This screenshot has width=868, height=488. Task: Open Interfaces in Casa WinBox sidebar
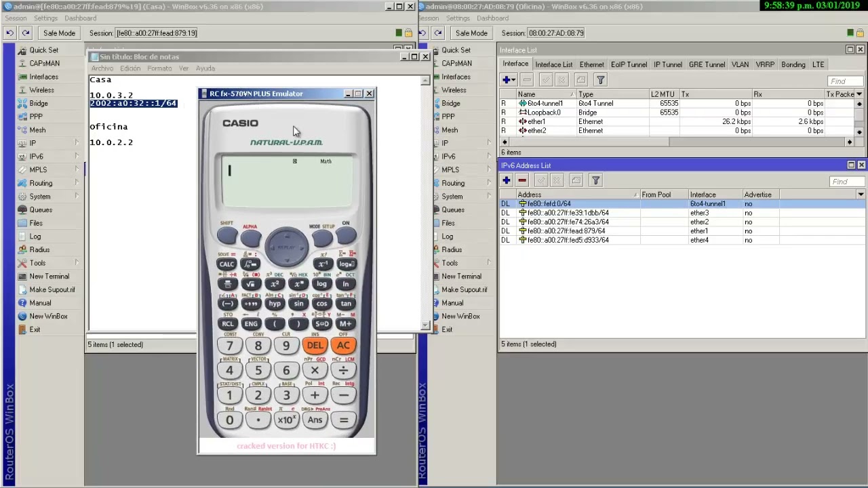pyautogui.click(x=43, y=77)
